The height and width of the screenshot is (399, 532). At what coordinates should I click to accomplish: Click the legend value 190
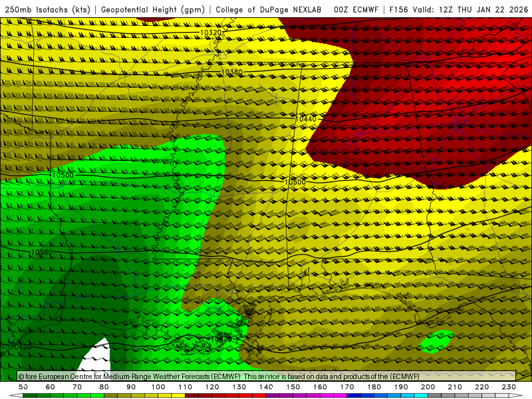(401, 387)
